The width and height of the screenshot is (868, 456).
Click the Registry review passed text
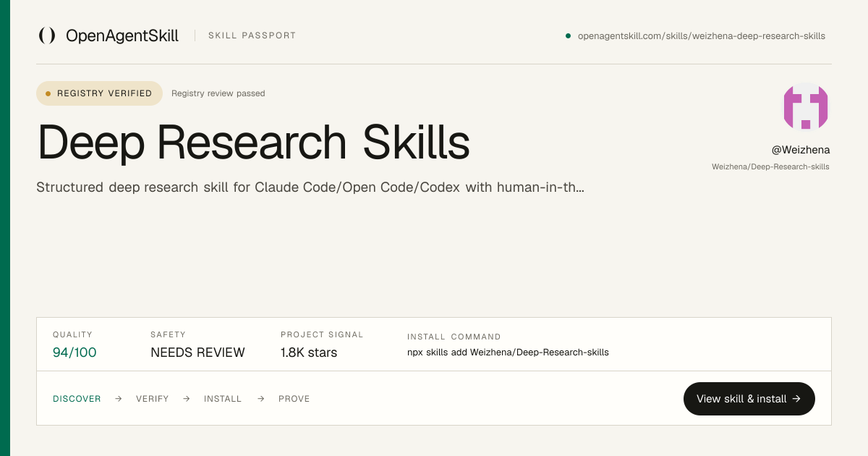(x=218, y=93)
